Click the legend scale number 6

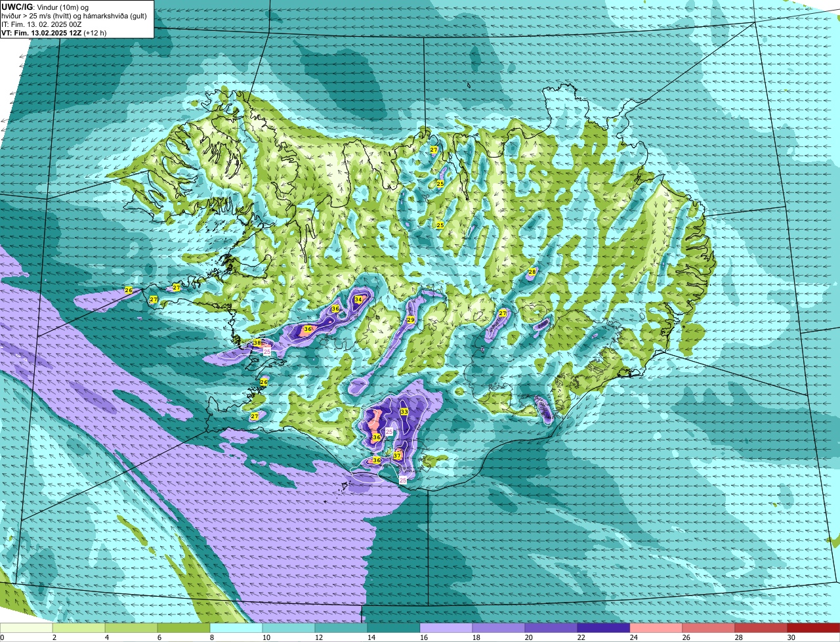159,637
